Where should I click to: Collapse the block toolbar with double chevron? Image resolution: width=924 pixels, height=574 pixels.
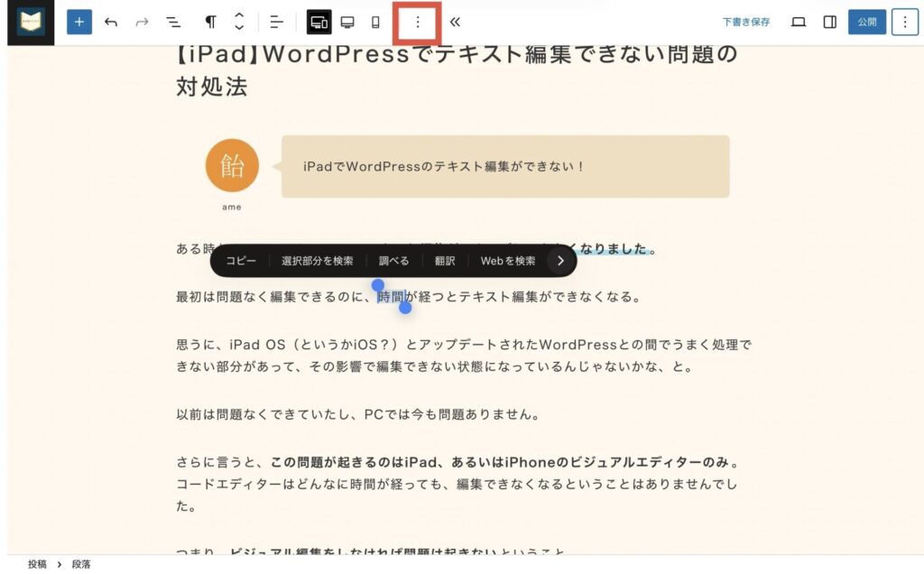click(455, 23)
